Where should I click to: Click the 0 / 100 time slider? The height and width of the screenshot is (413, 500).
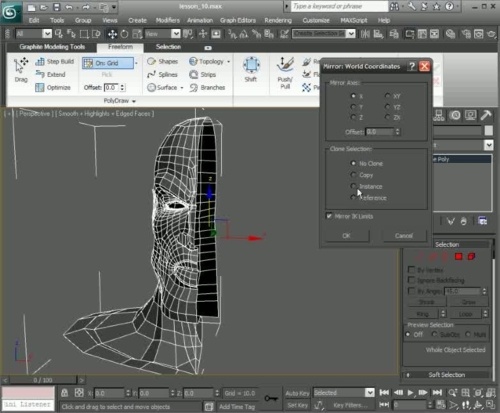[43, 380]
